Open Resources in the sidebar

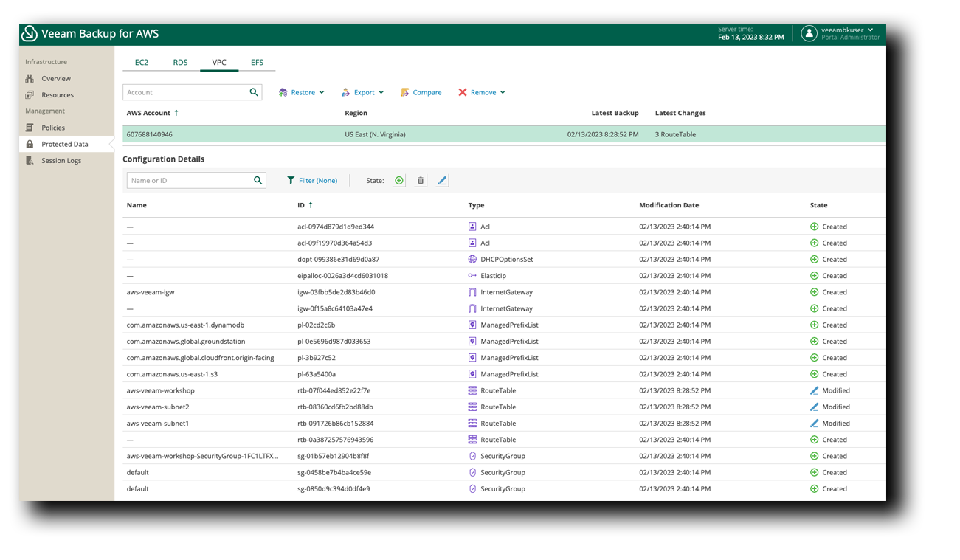click(x=58, y=94)
